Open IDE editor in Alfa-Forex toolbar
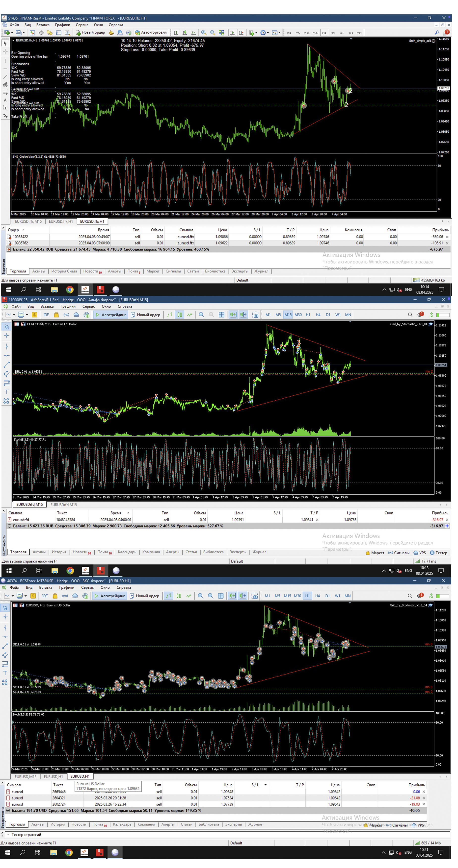 pyautogui.click(x=46, y=315)
